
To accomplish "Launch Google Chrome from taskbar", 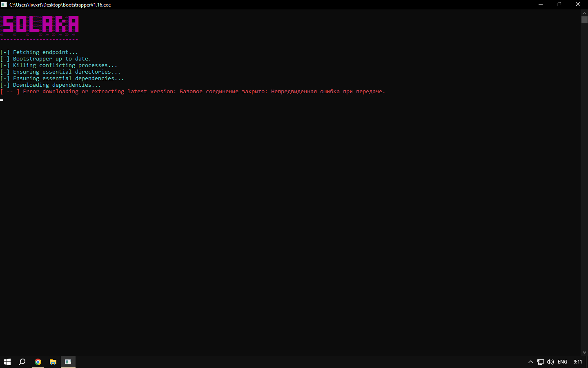I will click(38, 362).
